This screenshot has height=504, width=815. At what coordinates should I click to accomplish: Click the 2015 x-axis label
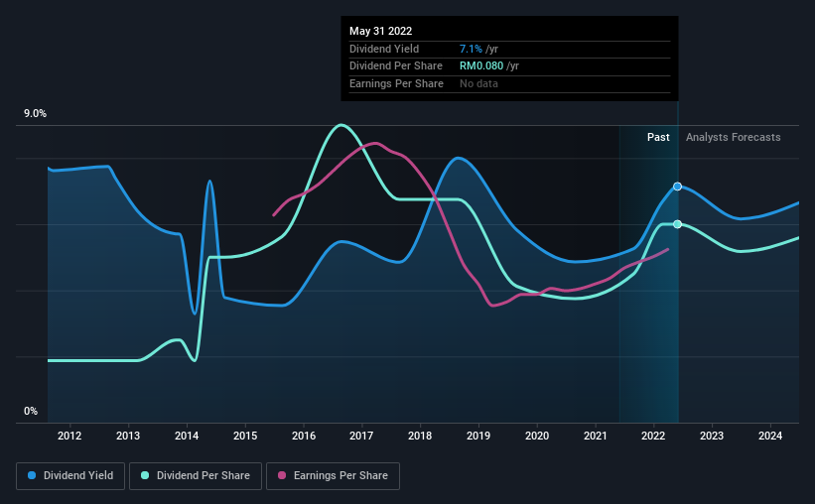(x=245, y=436)
